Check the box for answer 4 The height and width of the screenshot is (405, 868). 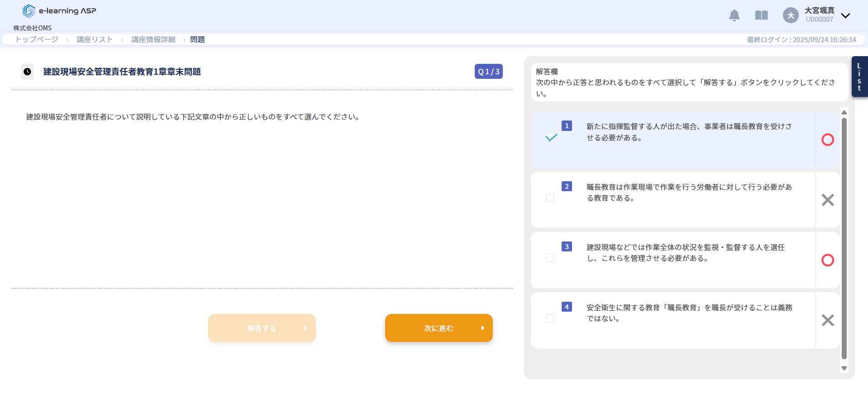point(550,318)
